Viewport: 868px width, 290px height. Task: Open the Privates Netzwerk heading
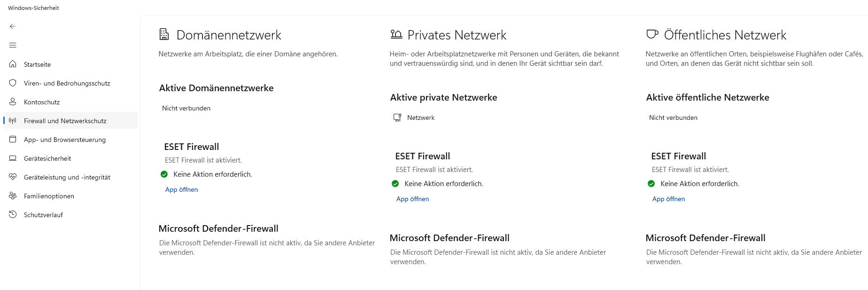point(457,35)
